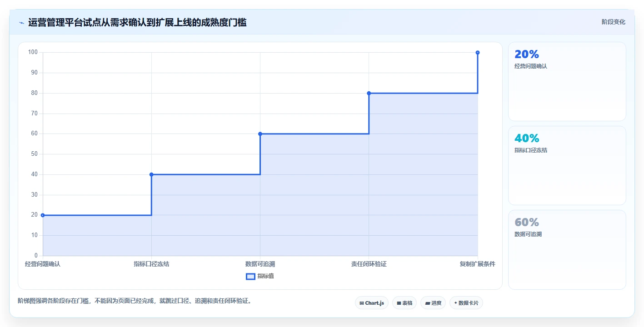Click the 指标值 legend color box
This screenshot has height=327, width=644.
click(x=250, y=276)
